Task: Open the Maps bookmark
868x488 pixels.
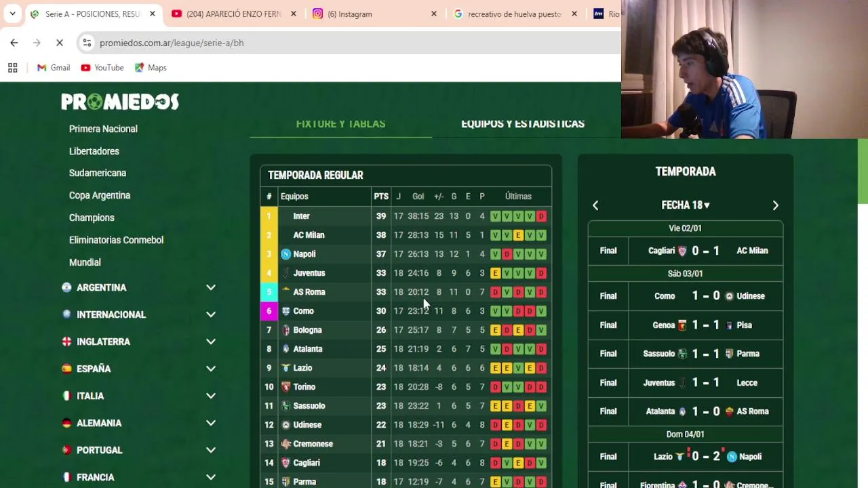Action: pyautogui.click(x=151, y=68)
